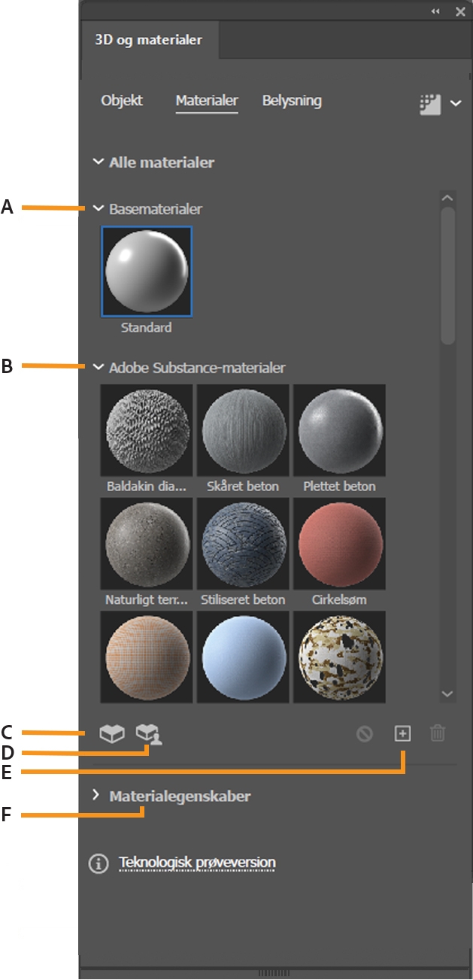
Task: Select the 3D og materialer panel tab
Action: 149,40
